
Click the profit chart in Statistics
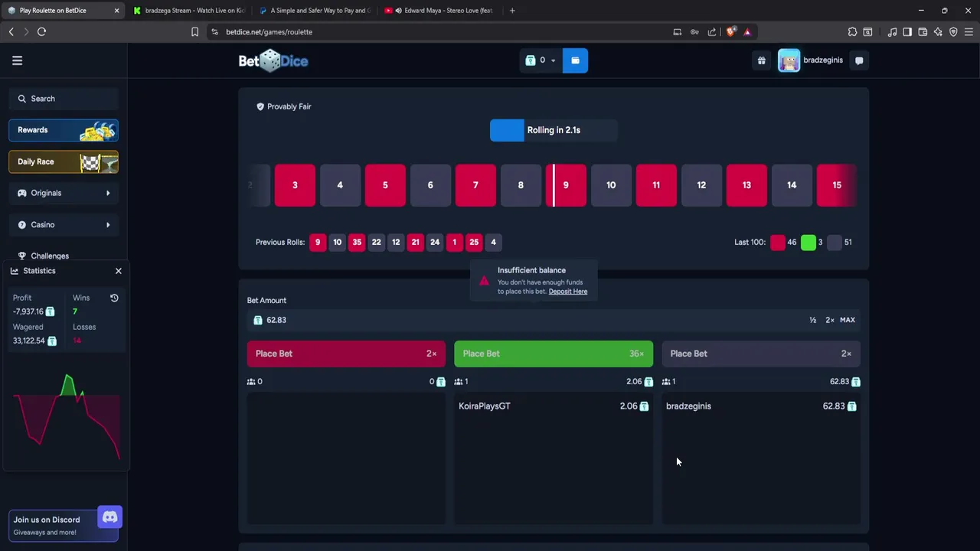coord(66,417)
